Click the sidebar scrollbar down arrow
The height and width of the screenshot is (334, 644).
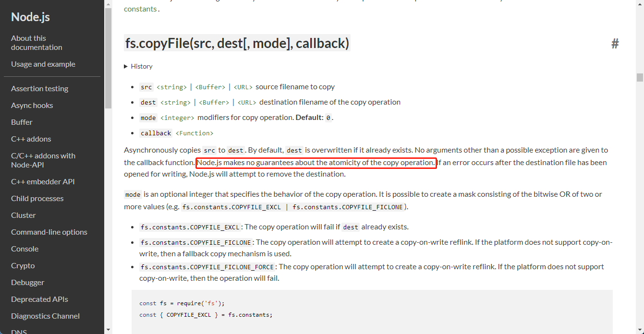[x=108, y=330]
